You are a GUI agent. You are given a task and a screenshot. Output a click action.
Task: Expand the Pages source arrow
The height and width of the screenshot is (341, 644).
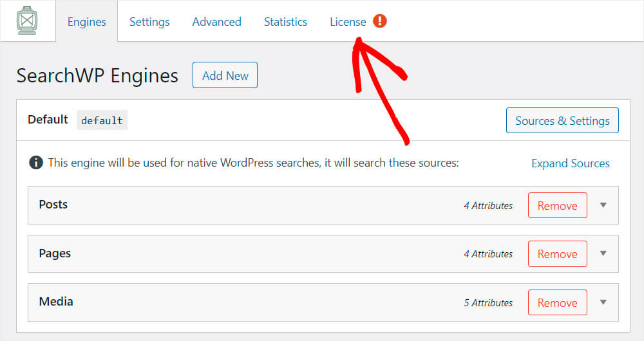click(603, 253)
